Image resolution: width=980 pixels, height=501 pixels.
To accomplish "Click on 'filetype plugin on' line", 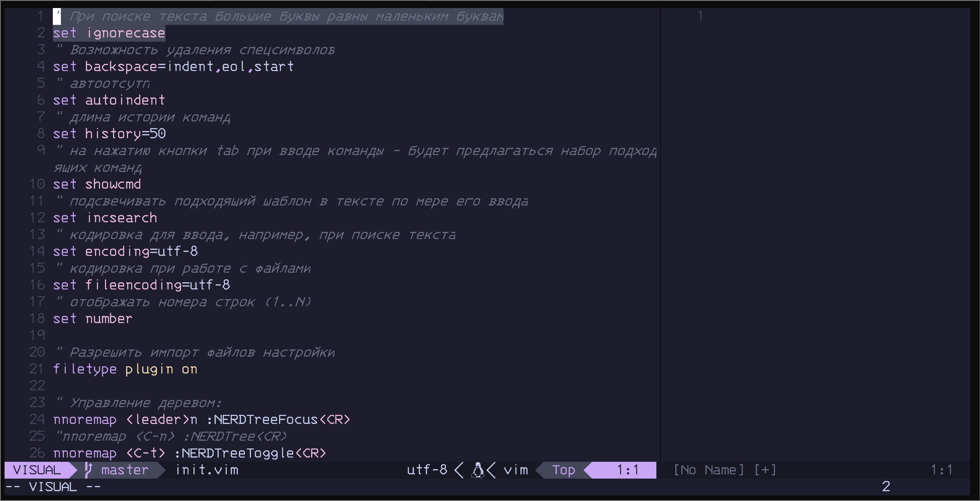I will (x=125, y=369).
